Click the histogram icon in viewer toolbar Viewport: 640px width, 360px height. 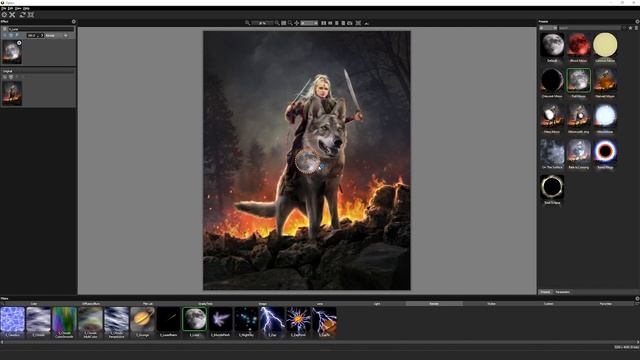pos(366,23)
